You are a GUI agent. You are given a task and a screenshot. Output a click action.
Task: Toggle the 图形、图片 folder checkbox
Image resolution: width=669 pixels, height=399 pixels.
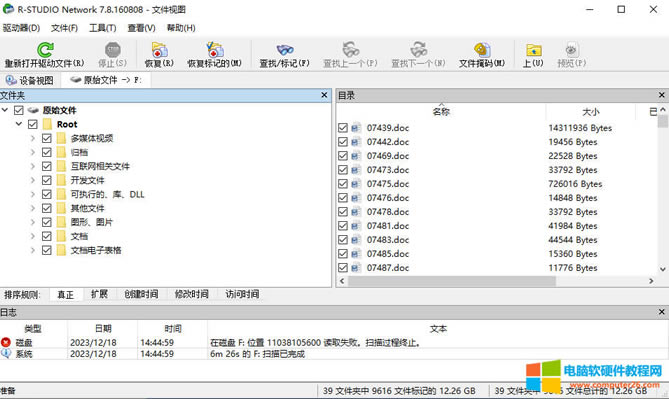click(47, 222)
